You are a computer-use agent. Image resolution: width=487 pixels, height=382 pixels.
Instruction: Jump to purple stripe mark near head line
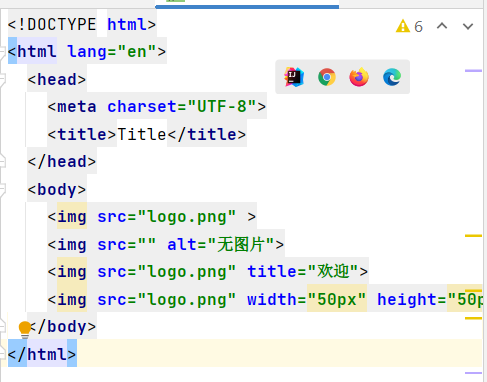pos(473,71)
